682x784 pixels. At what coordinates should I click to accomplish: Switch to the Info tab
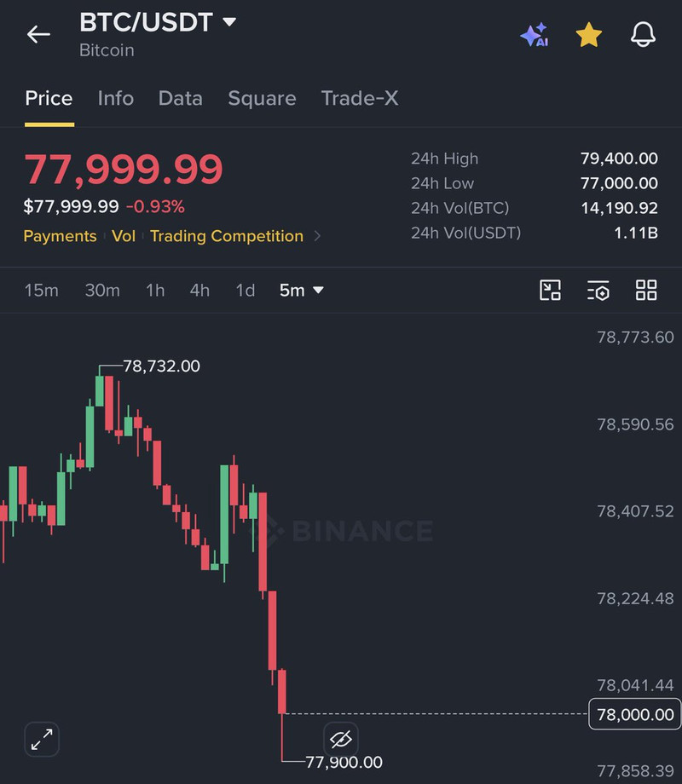116,98
